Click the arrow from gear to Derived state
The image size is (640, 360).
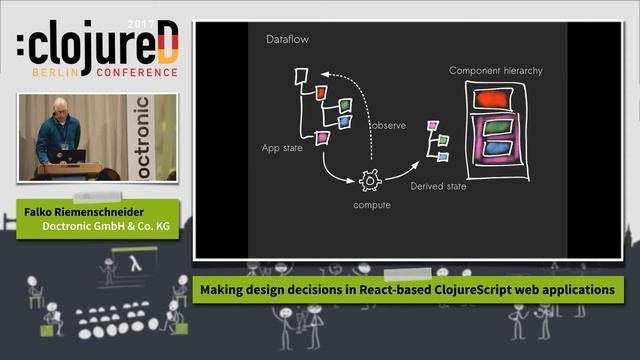coord(402,171)
